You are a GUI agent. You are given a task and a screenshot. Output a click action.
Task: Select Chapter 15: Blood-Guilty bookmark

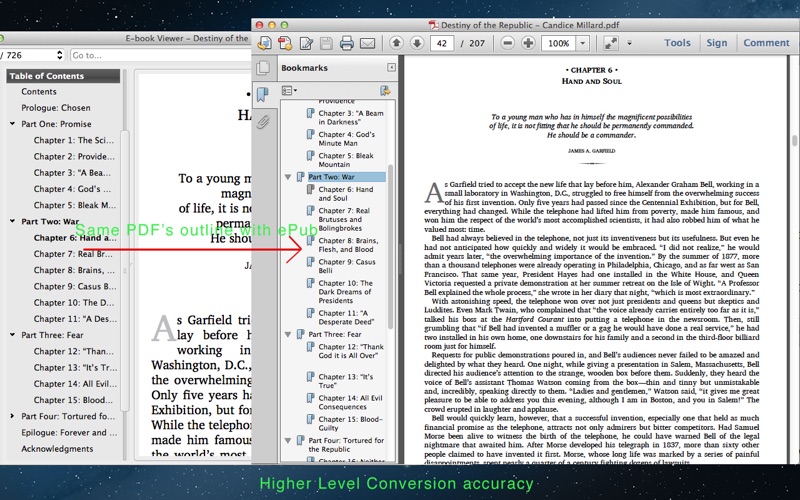click(x=351, y=423)
